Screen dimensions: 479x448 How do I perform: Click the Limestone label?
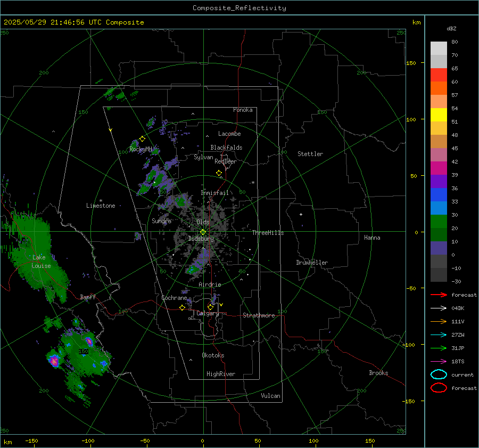coord(101,206)
